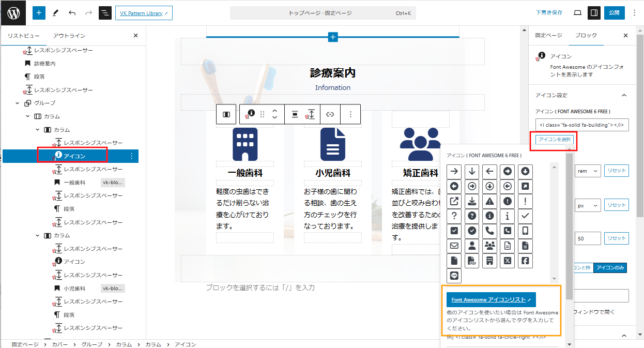This screenshot has height=348, width=644.
Task: Pick the PDF file icon from the grid
Action: tap(471, 261)
